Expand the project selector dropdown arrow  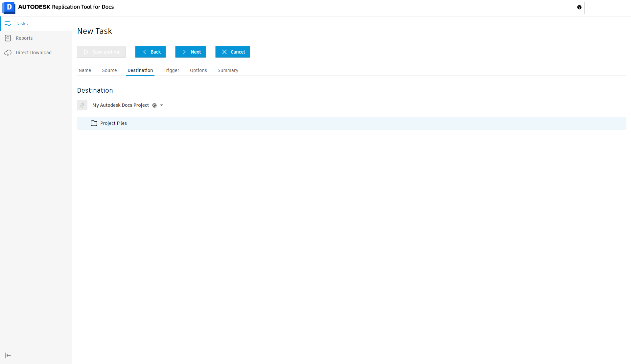pyautogui.click(x=162, y=105)
